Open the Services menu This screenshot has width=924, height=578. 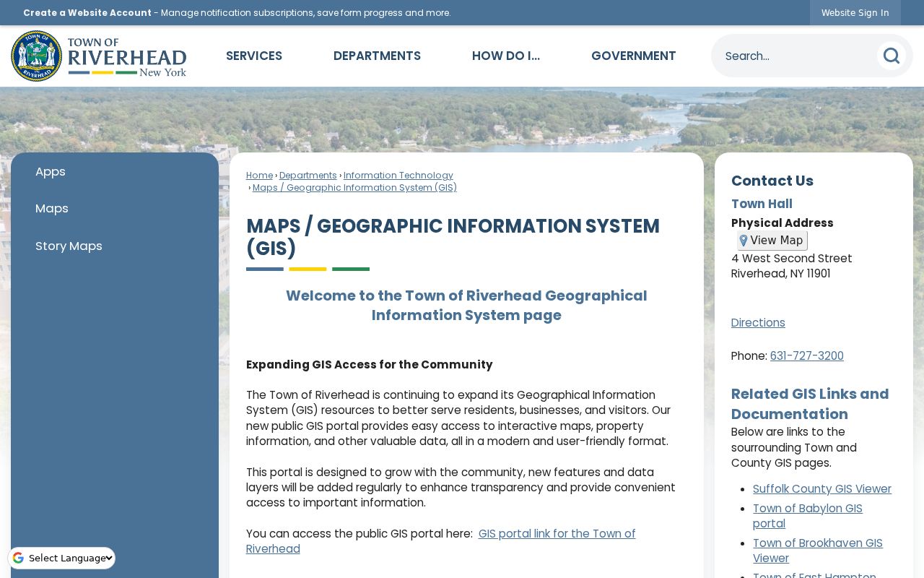pos(254,56)
